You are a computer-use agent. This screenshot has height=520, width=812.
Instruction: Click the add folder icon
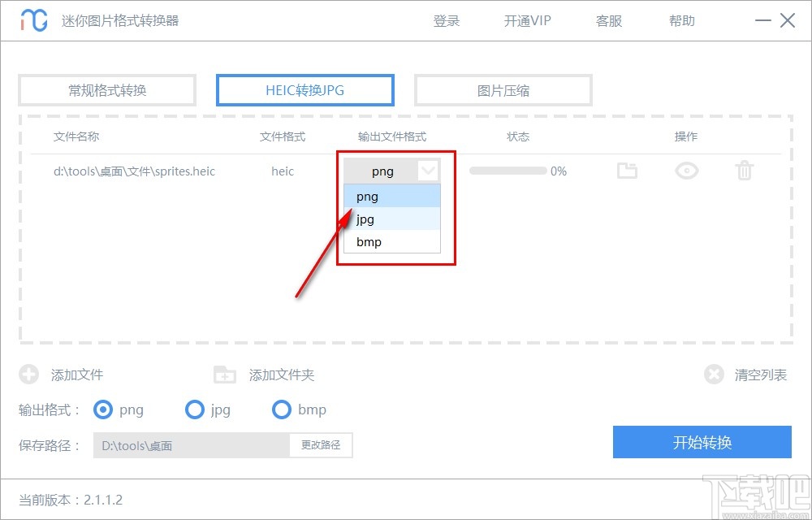click(224, 375)
